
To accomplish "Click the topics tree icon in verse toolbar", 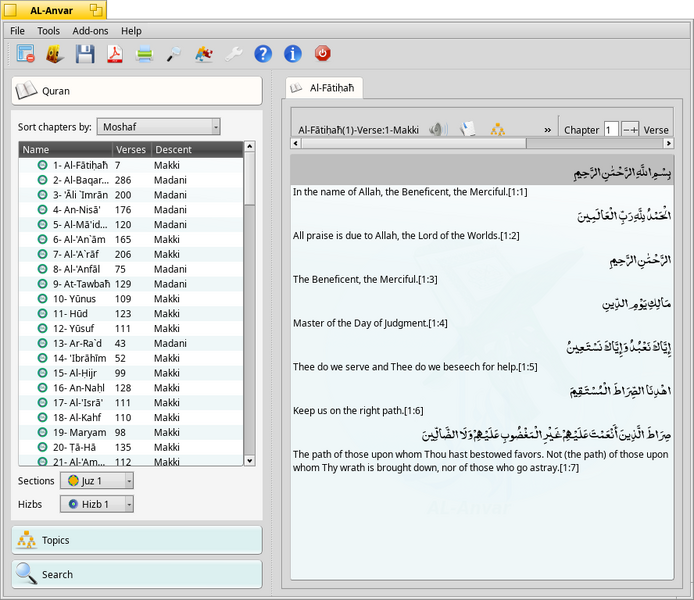I will [498, 129].
